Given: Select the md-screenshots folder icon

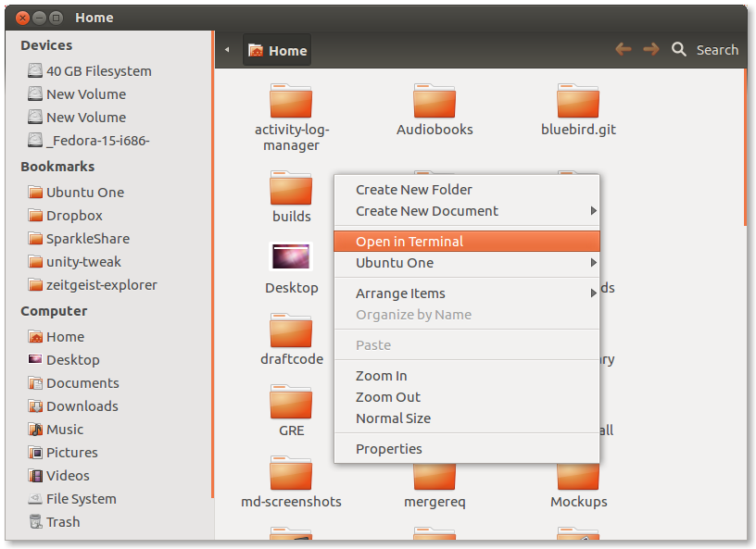Looking at the screenshot, I should click(291, 473).
